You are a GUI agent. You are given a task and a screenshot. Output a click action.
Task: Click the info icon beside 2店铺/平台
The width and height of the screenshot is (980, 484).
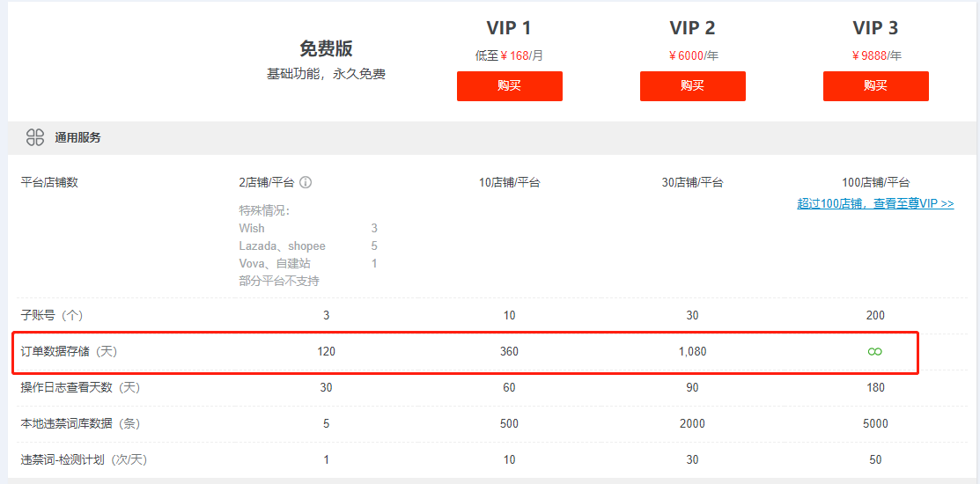[x=306, y=183]
